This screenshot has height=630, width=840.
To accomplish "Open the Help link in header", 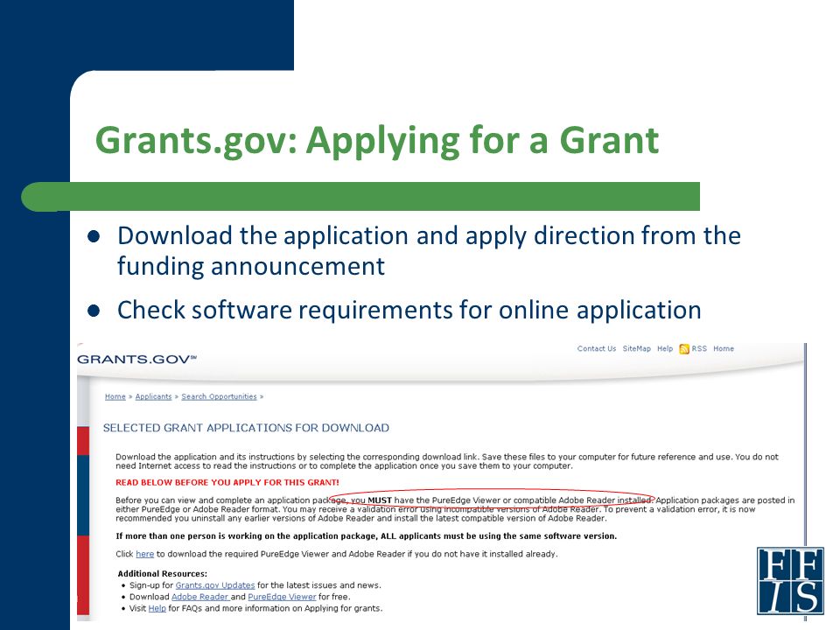I will coord(665,349).
